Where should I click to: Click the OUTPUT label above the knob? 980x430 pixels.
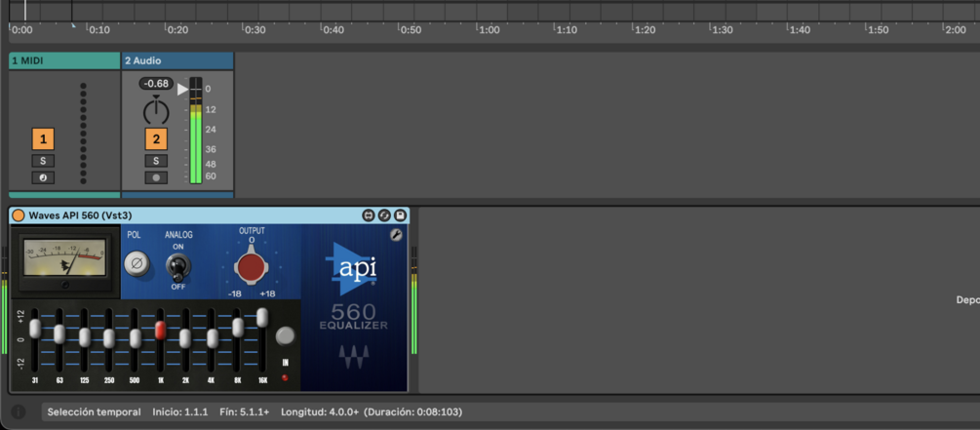pyautogui.click(x=252, y=231)
